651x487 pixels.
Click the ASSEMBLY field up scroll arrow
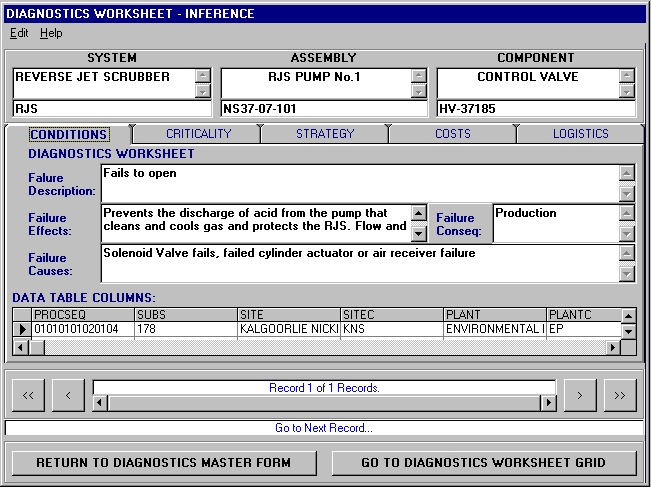[418, 76]
